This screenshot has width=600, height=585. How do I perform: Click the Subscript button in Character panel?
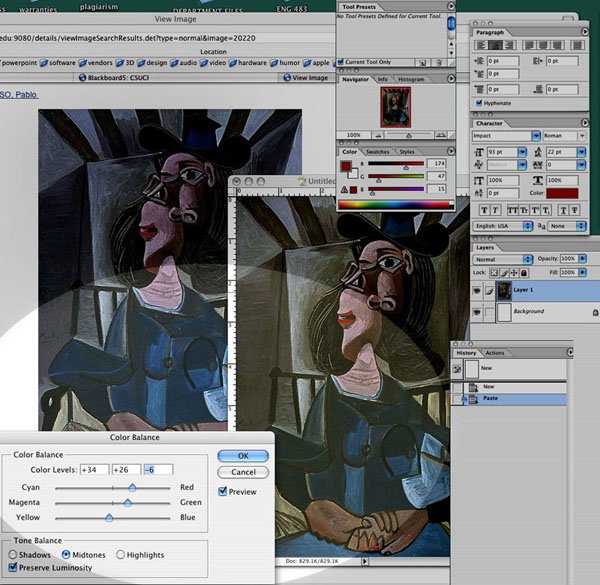click(546, 210)
